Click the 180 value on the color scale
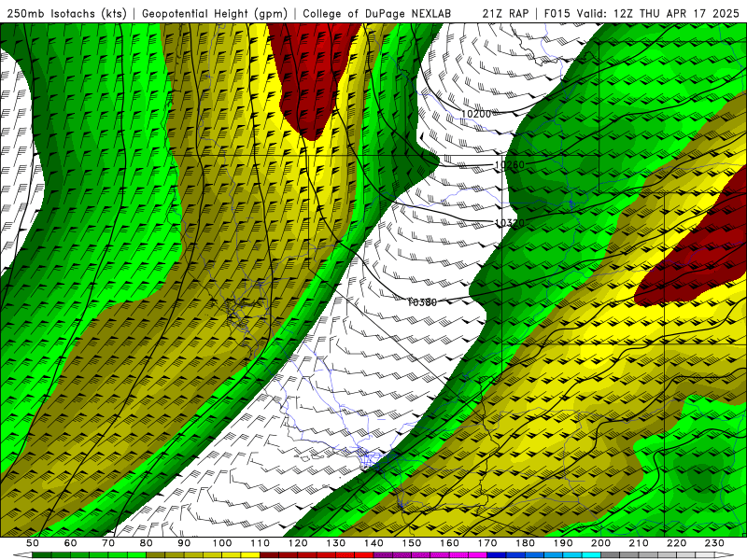Image resolution: width=747 pixels, height=560 pixels. 525,543
